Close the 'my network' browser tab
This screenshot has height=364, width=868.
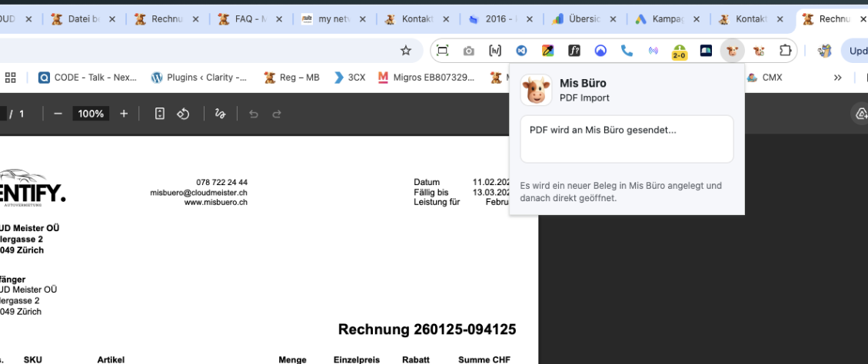362,19
